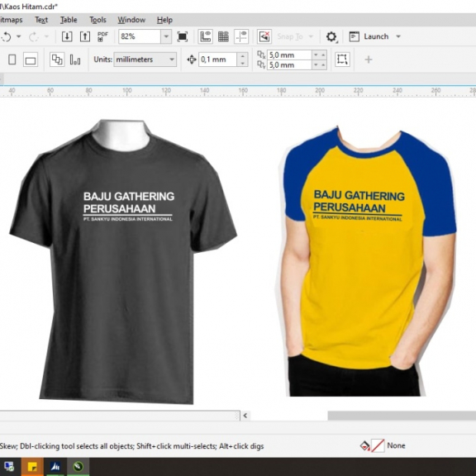Click the Publish to PDF icon
This screenshot has width=476, height=476.
pos(102,36)
